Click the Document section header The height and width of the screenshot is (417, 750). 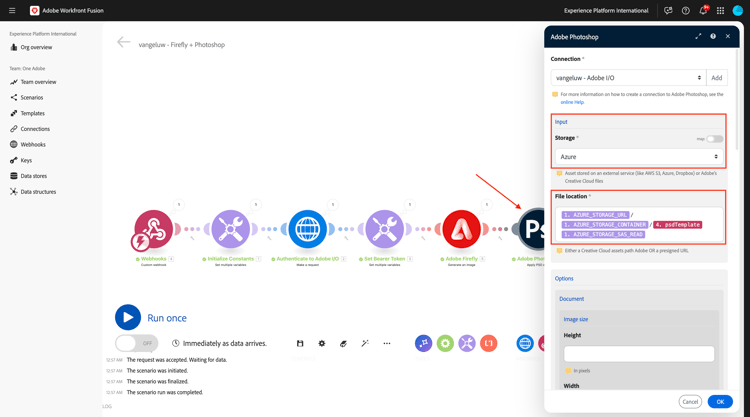pyautogui.click(x=572, y=299)
